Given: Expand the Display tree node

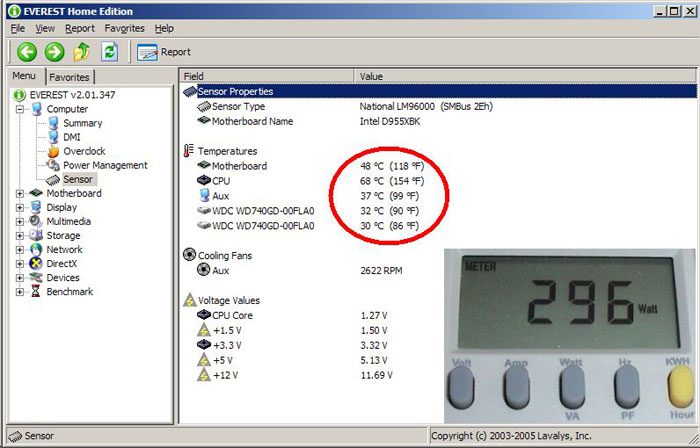Looking at the screenshot, I should [20, 207].
